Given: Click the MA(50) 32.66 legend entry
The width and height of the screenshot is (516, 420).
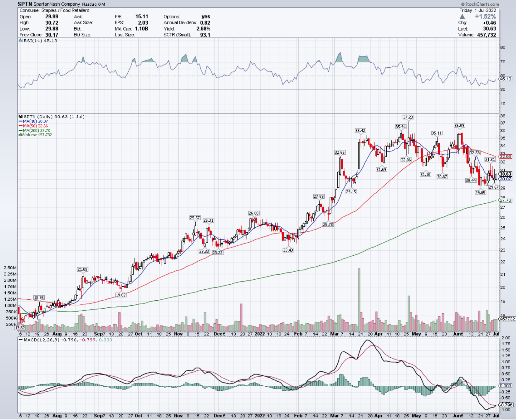Looking at the screenshot, I should click(x=33, y=126).
